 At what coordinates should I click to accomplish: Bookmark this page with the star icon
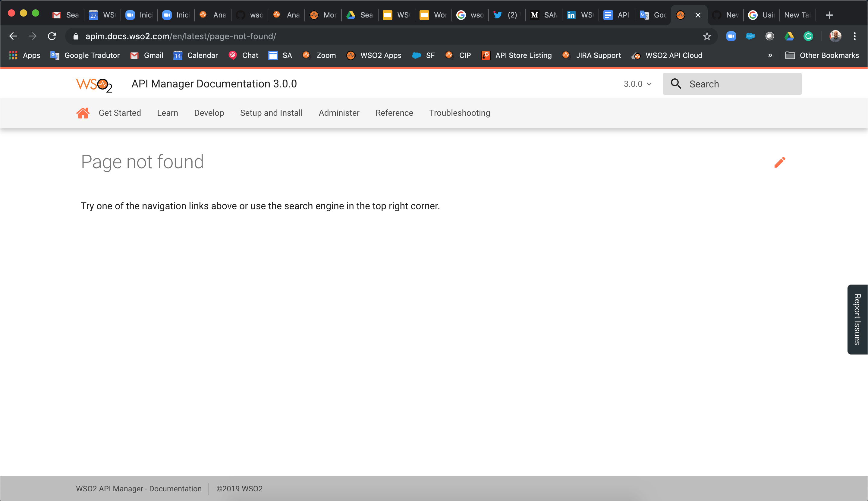pos(707,36)
